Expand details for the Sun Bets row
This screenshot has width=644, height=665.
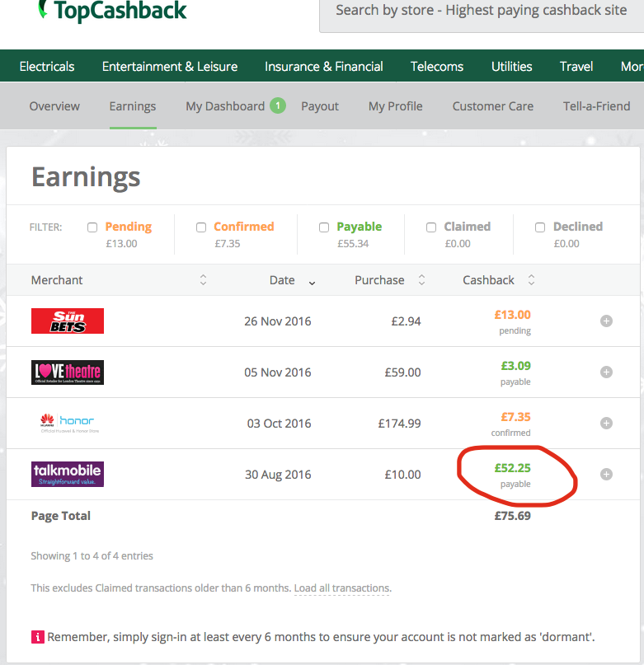click(x=606, y=321)
